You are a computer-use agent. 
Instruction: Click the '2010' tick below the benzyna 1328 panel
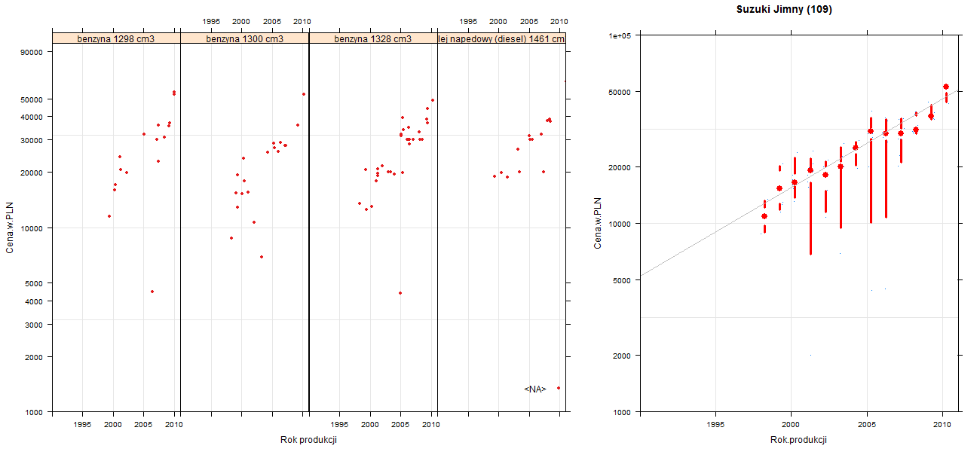430,425
